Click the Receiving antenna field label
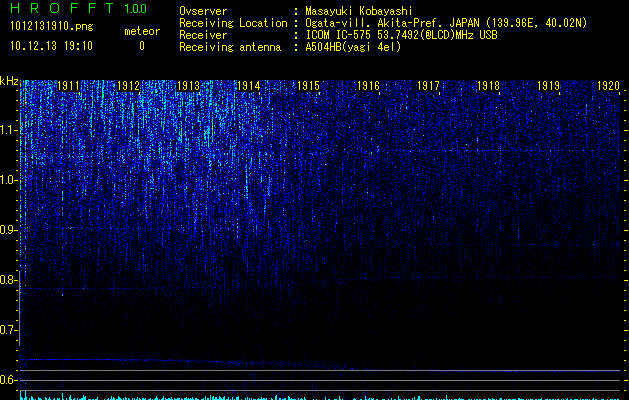 [x=230, y=47]
